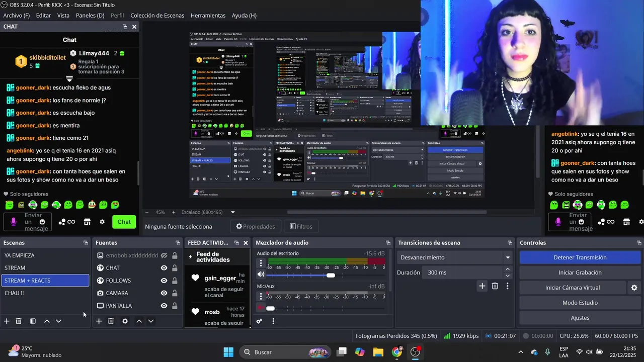Open Colección de Escenas menu

pyautogui.click(x=157, y=15)
